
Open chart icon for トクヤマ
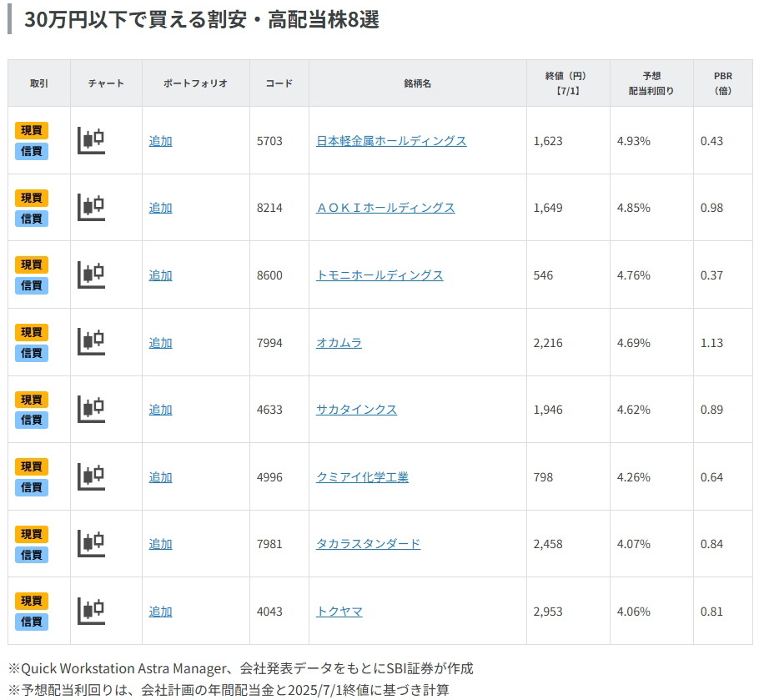[92, 611]
